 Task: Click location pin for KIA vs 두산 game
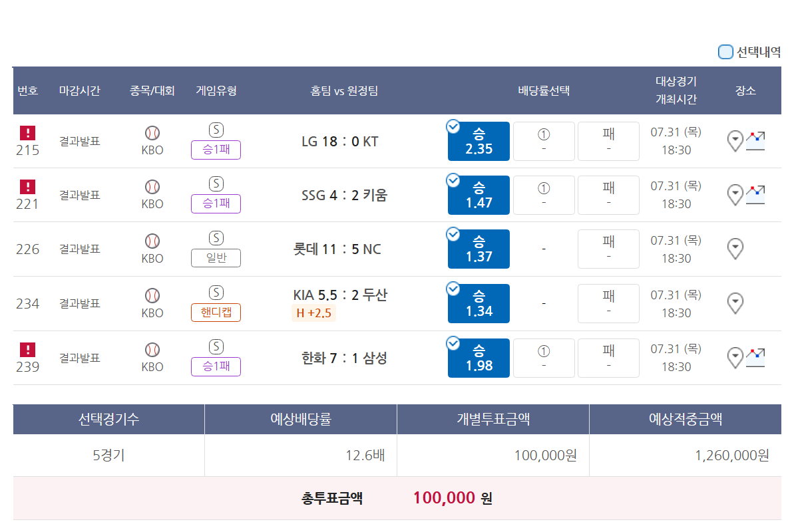(735, 304)
